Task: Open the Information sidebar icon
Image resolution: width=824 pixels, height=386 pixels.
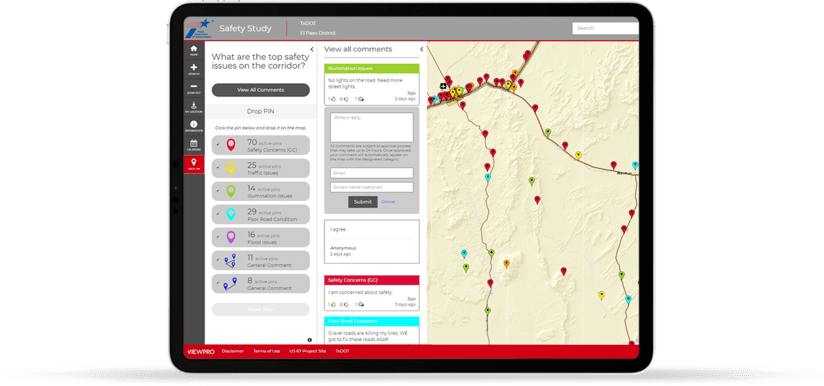Action: [194, 126]
